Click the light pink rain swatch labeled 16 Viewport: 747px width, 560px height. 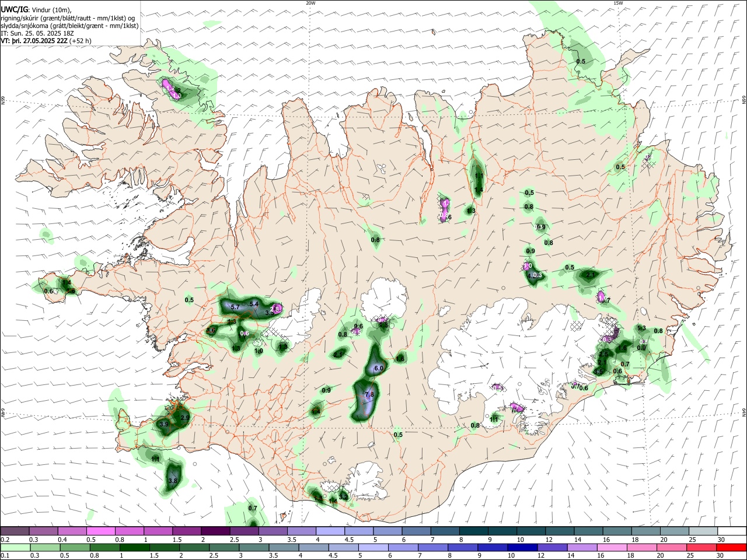(612, 547)
